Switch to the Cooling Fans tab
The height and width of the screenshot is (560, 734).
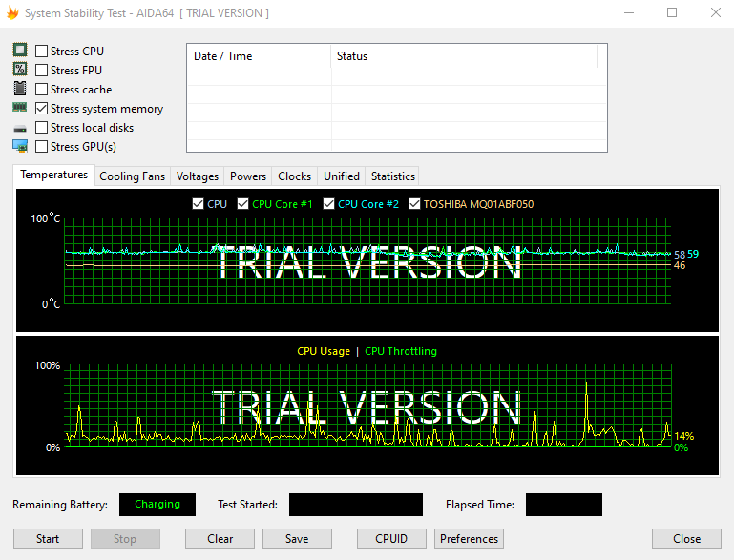tap(133, 176)
